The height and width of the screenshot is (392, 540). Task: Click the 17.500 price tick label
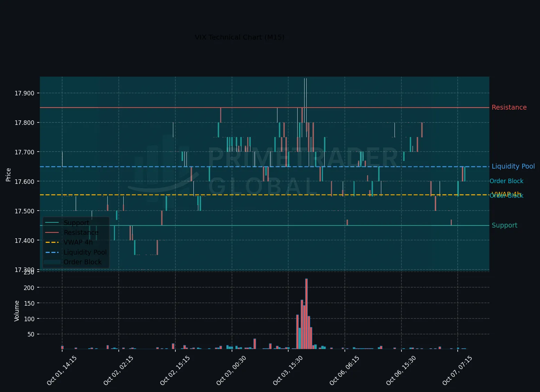pos(24,211)
